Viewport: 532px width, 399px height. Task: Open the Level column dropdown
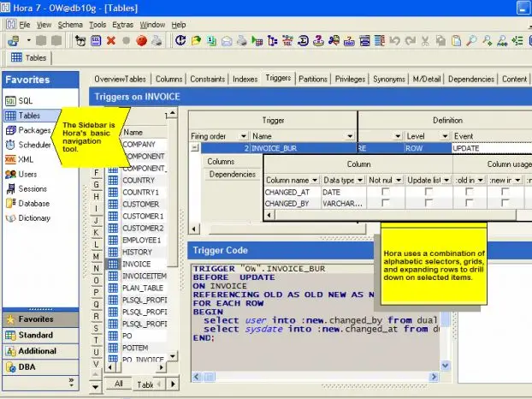click(x=445, y=136)
